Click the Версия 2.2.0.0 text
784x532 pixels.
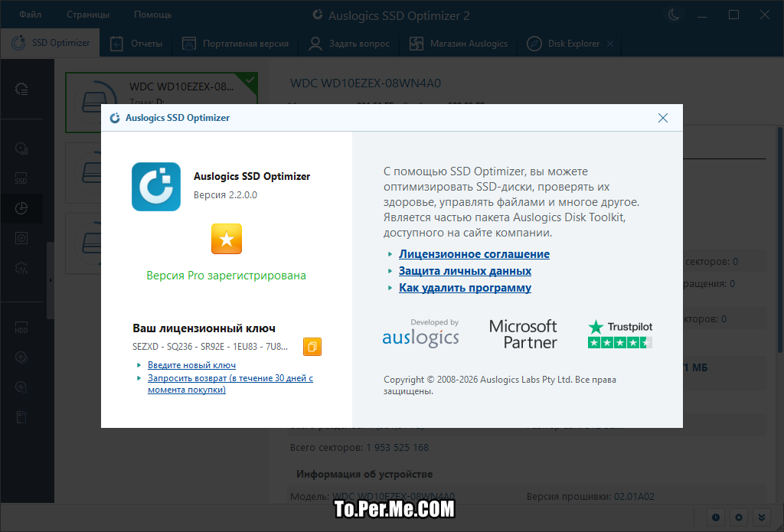click(226, 195)
